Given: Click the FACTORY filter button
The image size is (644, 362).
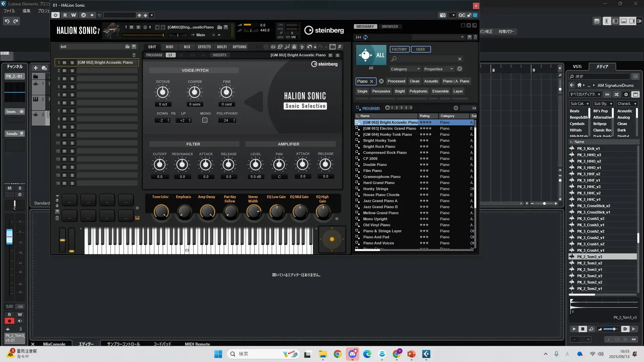Looking at the screenshot, I should click(x=399, y=49).
